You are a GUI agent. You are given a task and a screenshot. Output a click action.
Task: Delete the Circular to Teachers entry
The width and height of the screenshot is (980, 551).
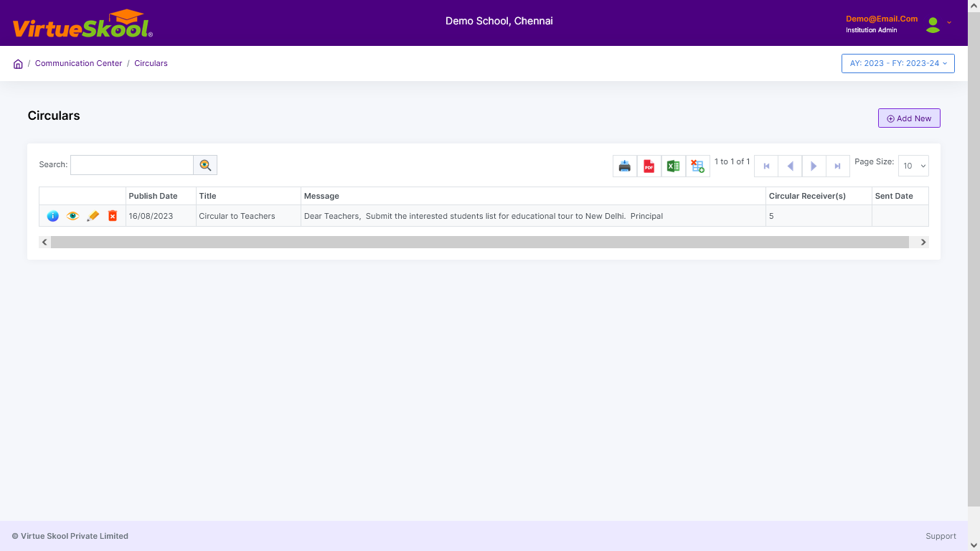tap(113, 216)
